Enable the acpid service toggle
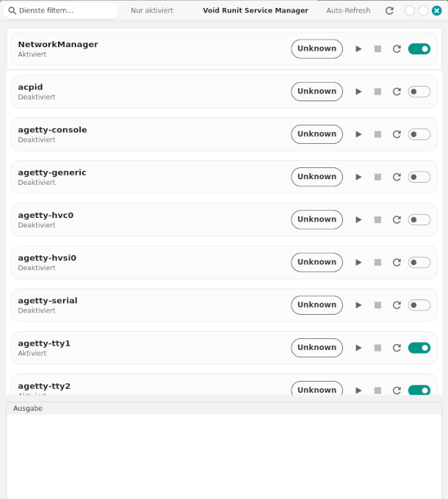This screenshot has height=499, width=448. click(419, 92)
